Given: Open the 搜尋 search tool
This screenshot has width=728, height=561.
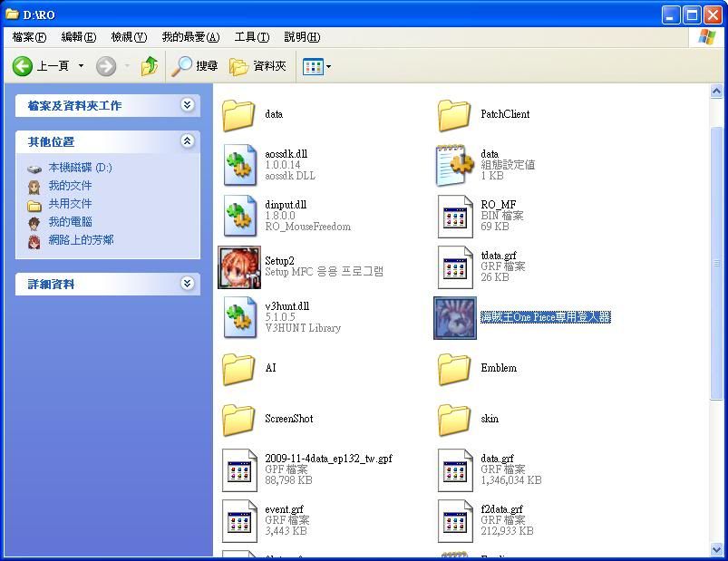Looking at the screenshot, I should [195, 66].
